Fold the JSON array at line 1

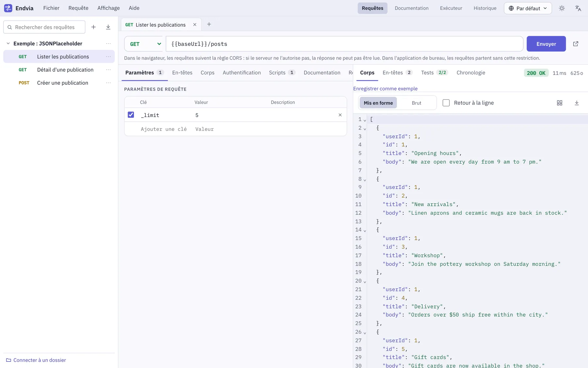click(365, 120)
